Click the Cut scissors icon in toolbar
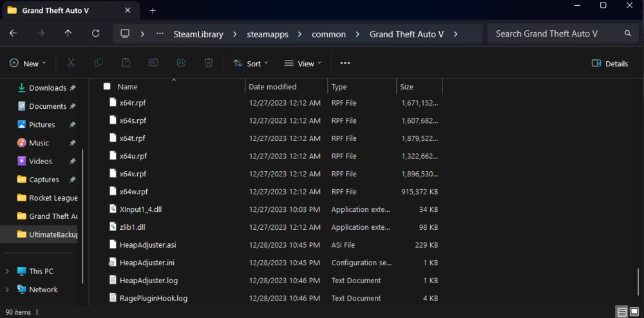Screen dimensions: 644x318 [71, 63]
